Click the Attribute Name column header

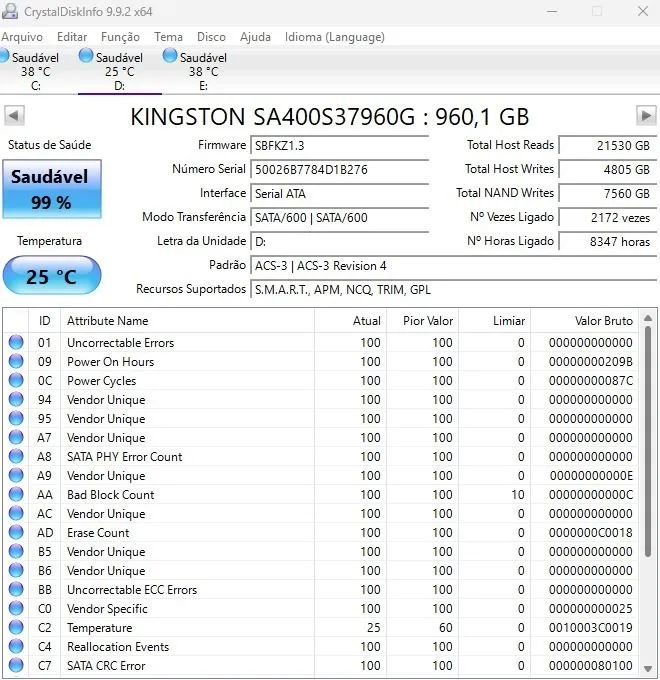[187, 321]
